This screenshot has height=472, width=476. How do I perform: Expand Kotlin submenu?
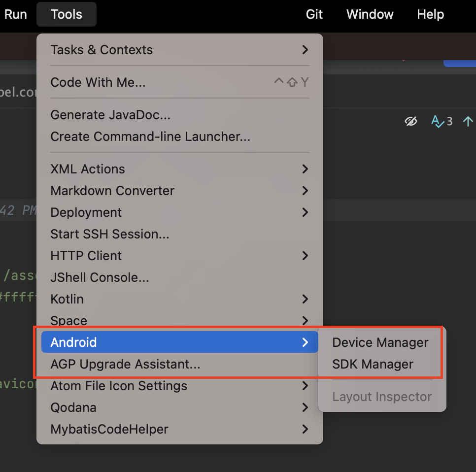180,299
